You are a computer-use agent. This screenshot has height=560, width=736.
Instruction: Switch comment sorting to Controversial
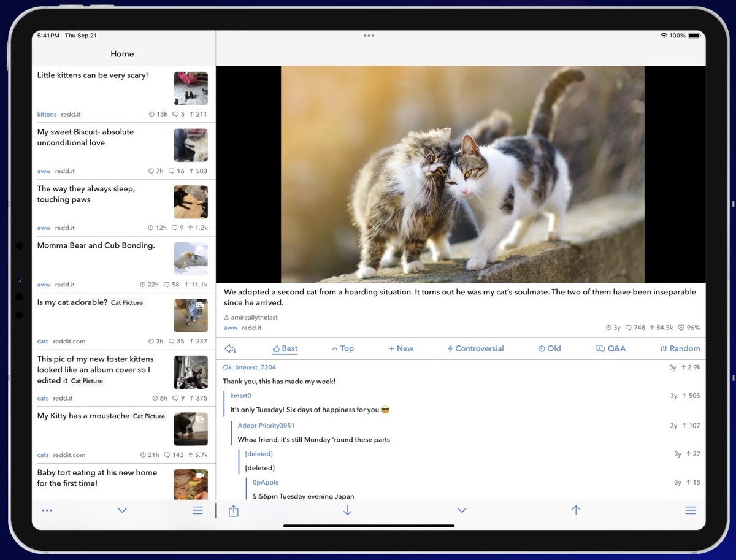[x=475, y=348]
